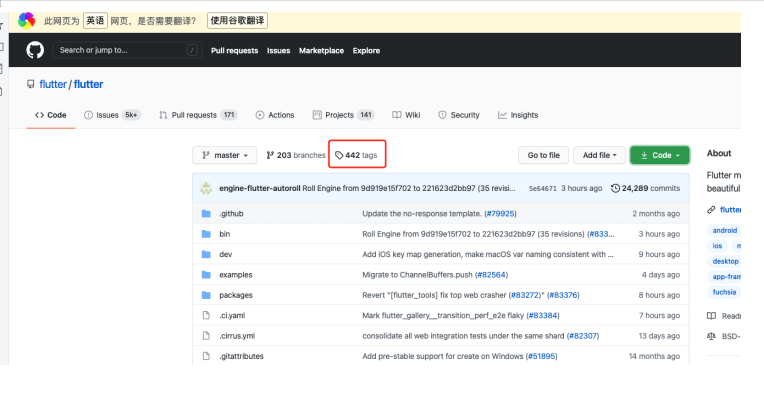Click the bin folder icon
The image size is (764, 404).
[206, 234]
